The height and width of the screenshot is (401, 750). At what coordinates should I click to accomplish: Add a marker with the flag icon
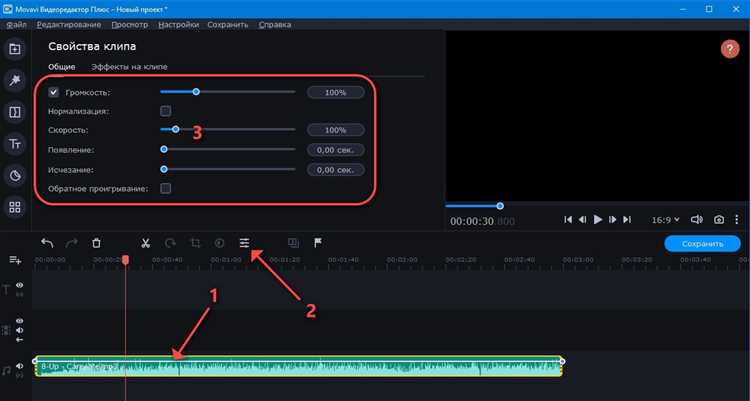318,243
